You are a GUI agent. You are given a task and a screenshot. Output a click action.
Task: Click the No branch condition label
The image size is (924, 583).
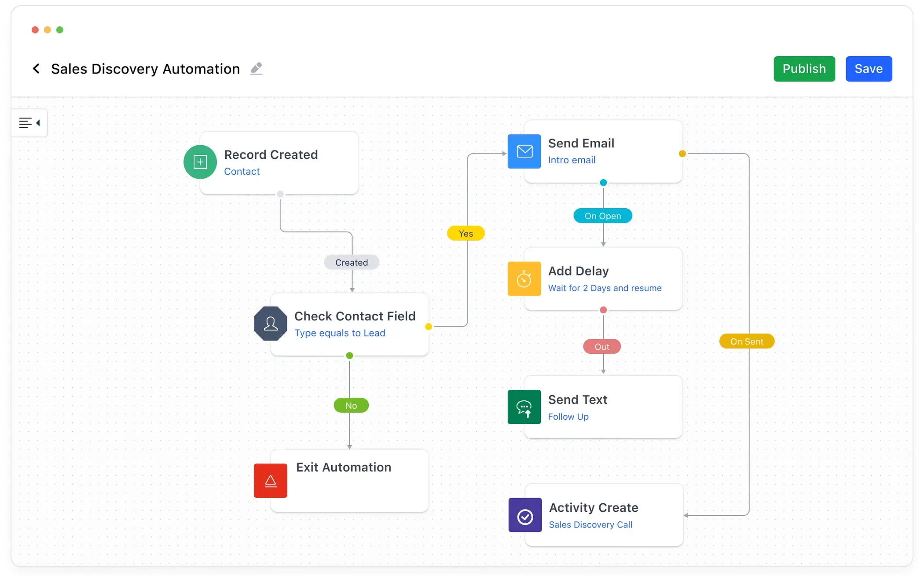(x=351, y=405)
